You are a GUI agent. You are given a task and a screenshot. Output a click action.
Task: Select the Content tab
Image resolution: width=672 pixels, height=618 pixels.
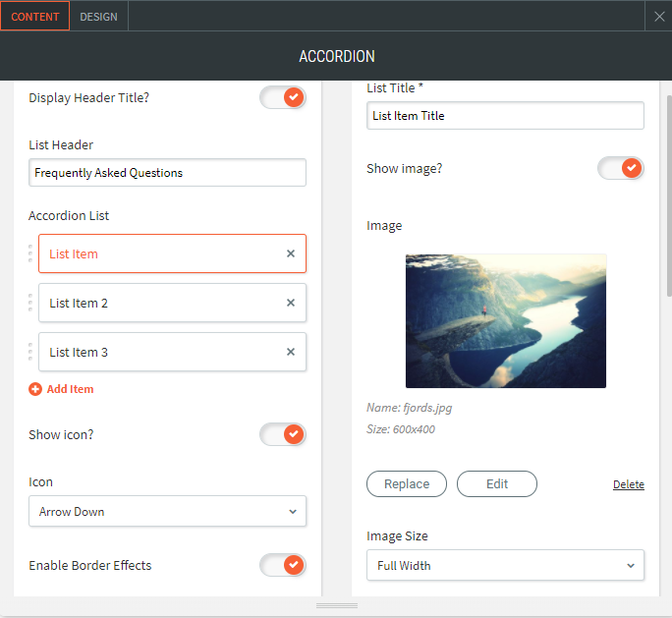pyautogui.click(x=35, y=17)
